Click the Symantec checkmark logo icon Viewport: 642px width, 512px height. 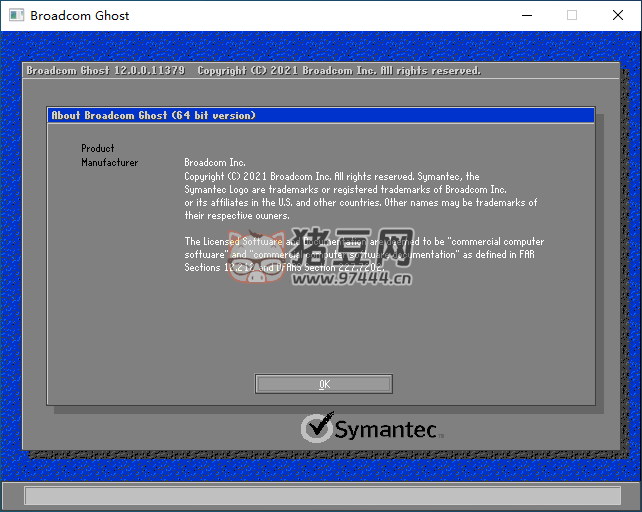click(317, 428)
